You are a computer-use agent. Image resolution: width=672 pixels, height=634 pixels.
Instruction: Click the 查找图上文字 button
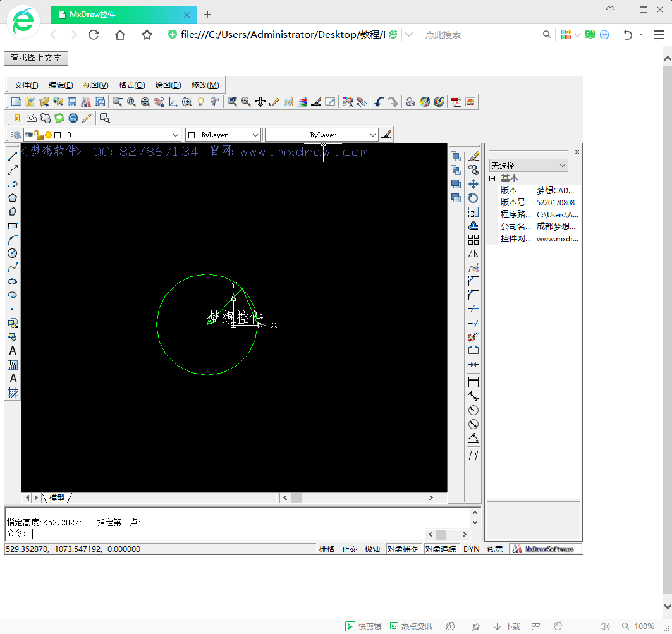36,58
